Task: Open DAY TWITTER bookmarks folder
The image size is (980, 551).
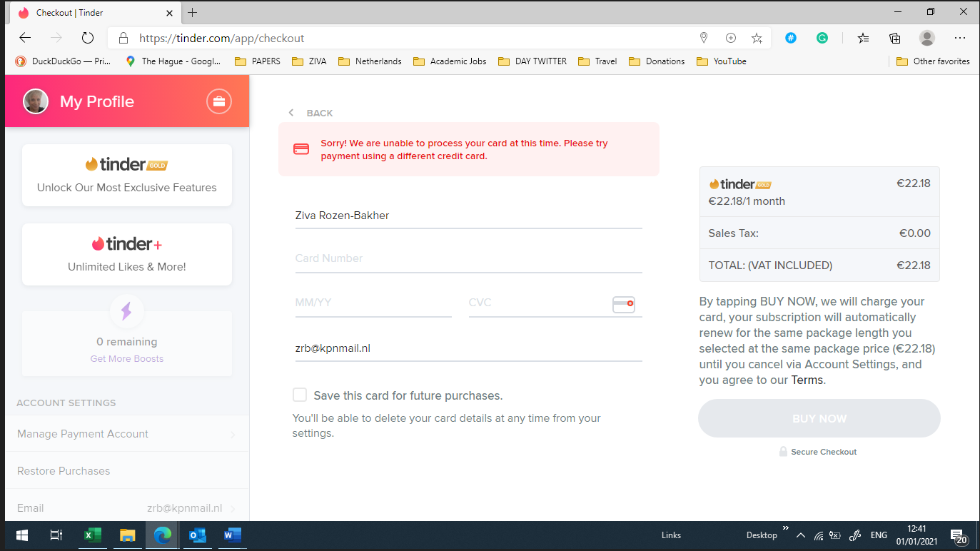Action: click(x=532, y=61)
